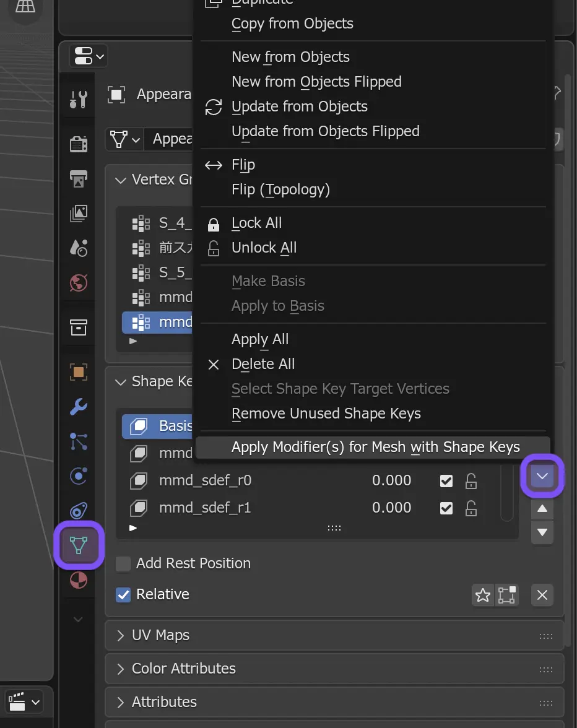Expand the Attributes panel
Viewport: 577px width, 728px height.
[x=121, y=703]
